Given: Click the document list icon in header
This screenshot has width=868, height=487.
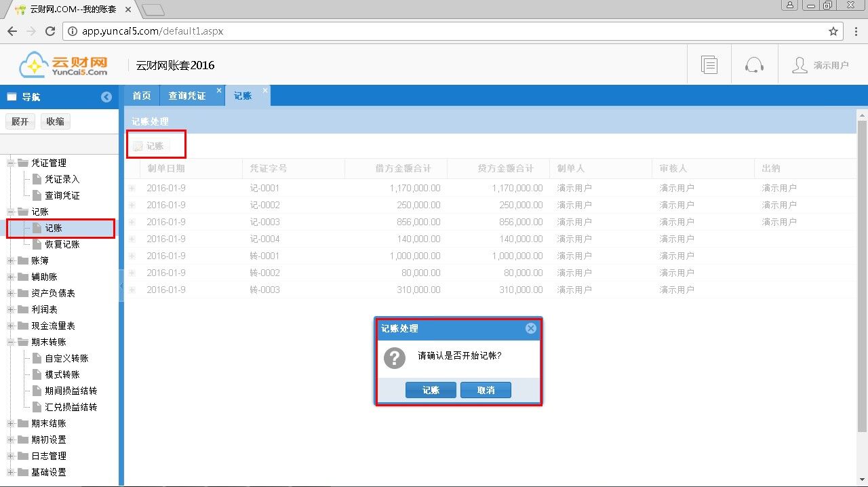Looking at the screenshot, I should coord(709,65).
